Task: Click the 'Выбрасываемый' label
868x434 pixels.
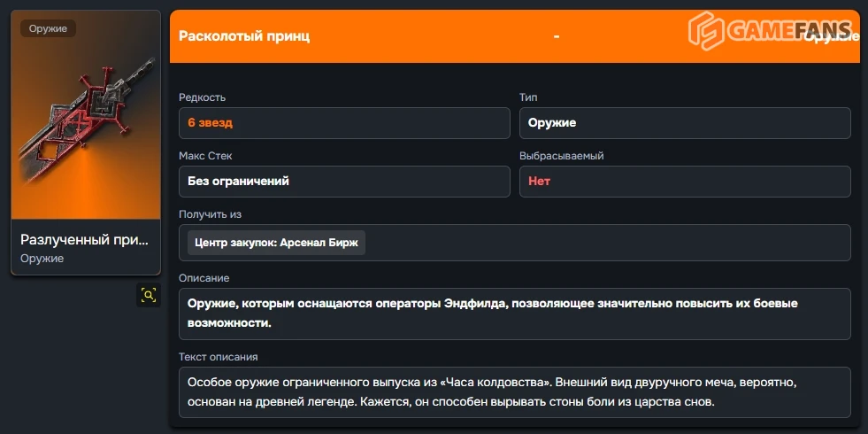Action: (x=561, y=156)
